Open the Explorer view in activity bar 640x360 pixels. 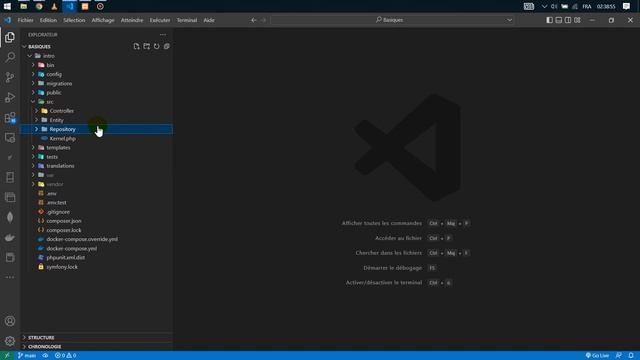click(10, 37)
